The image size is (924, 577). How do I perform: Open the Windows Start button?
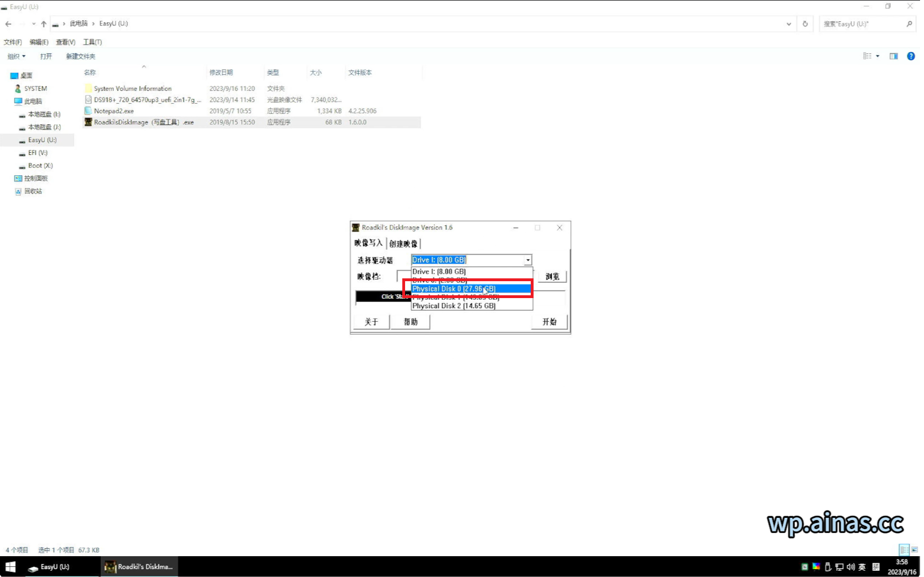tap(10, 567)
